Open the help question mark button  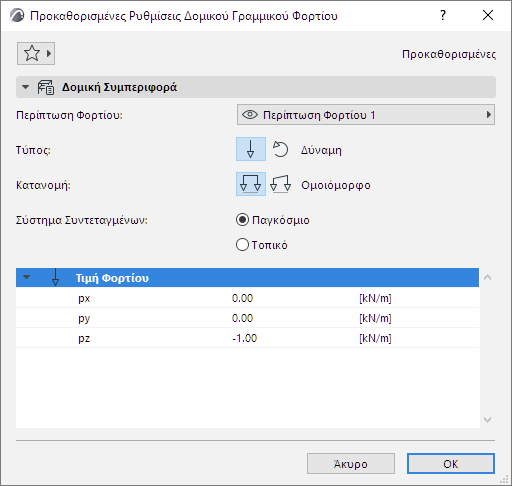[443, 15]
